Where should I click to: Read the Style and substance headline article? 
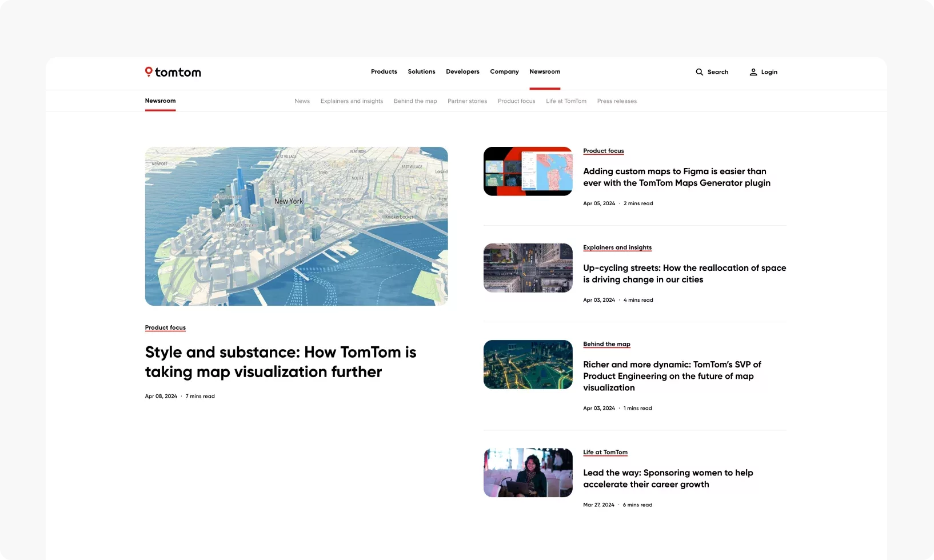tap(280, 362)
